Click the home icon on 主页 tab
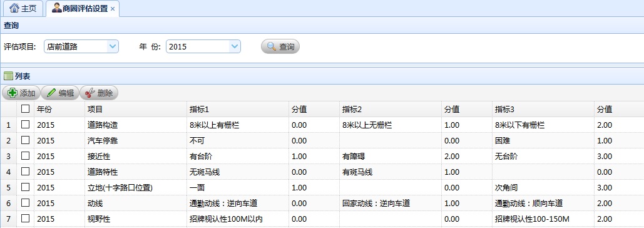The width and height of the screenshot is (644, 228). pyautogui.click(x=14, y=8)
